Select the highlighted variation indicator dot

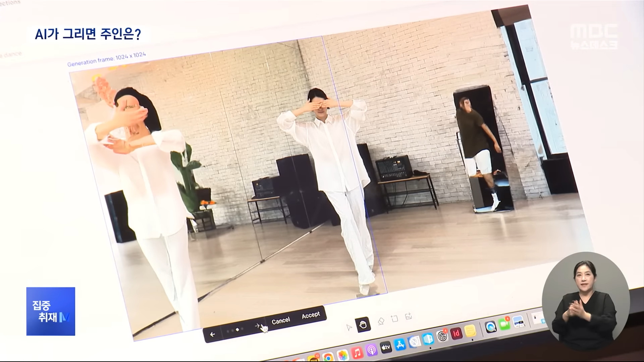coord(237,329)
